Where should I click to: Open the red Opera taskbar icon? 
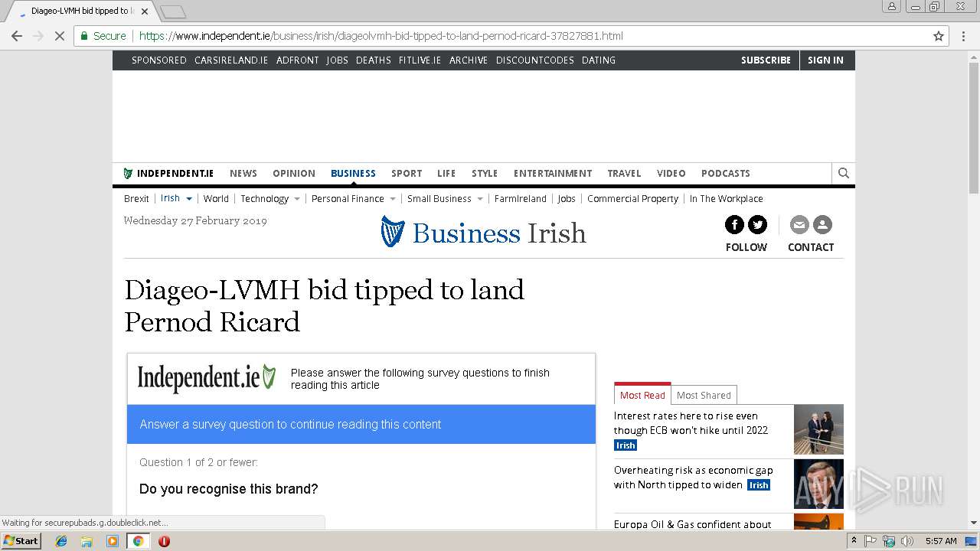coord(164,541)
